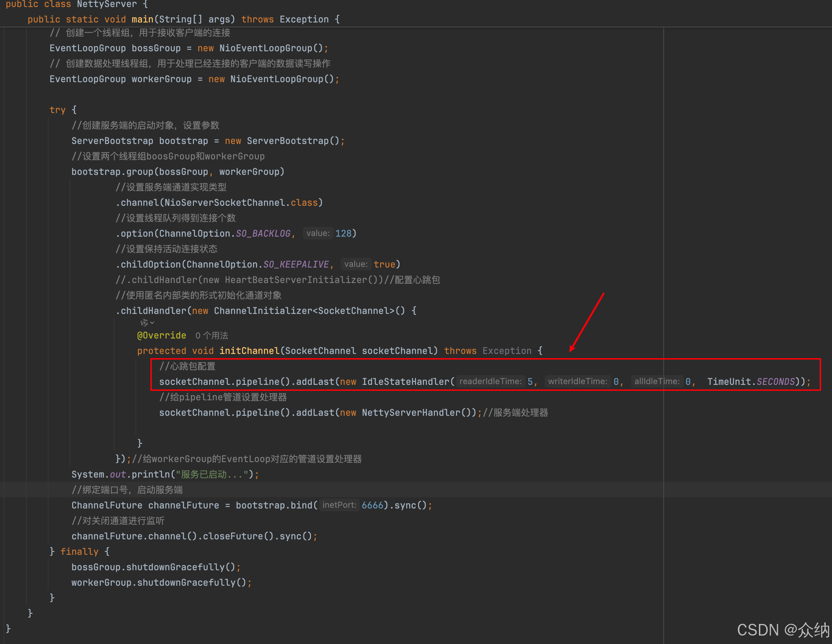Click the value hint before true
This screenshot has width=832, height=644.
(x=356, y=264)
